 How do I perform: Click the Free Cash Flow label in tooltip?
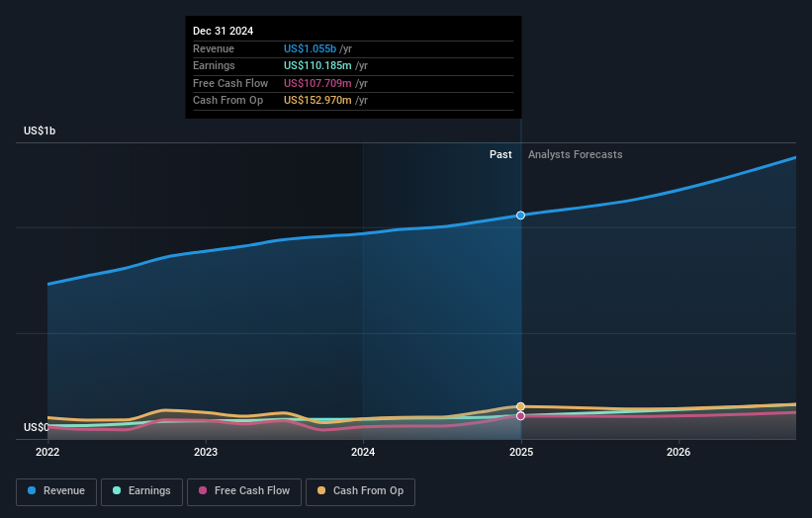[230, 83]
